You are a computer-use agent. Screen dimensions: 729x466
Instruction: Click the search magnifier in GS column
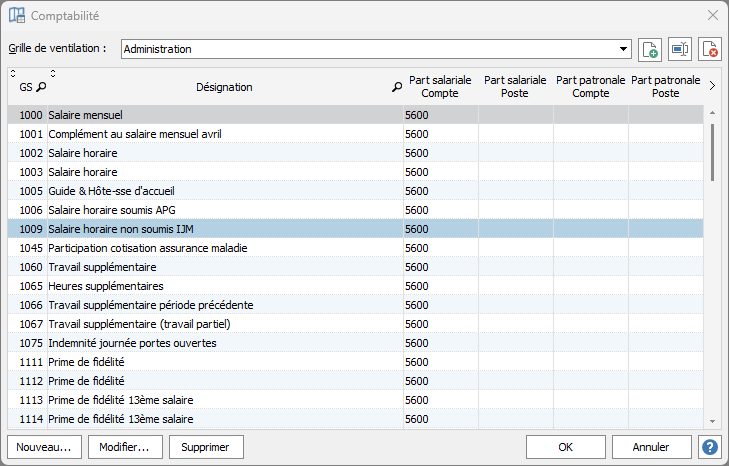pyautogui.click(x=41, y=87)
